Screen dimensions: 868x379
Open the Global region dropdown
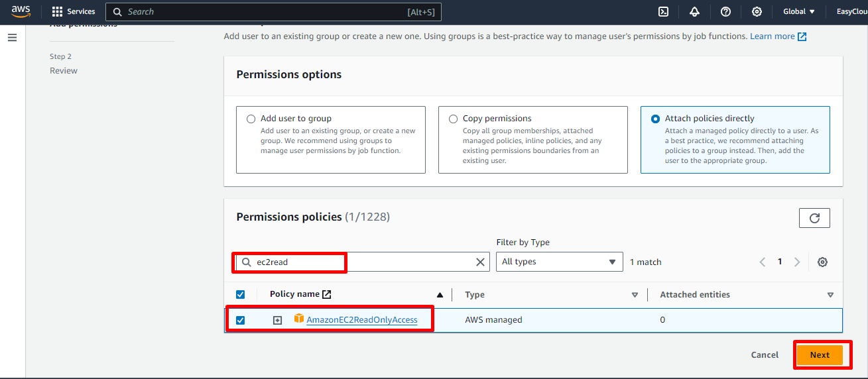click(799, 11)
